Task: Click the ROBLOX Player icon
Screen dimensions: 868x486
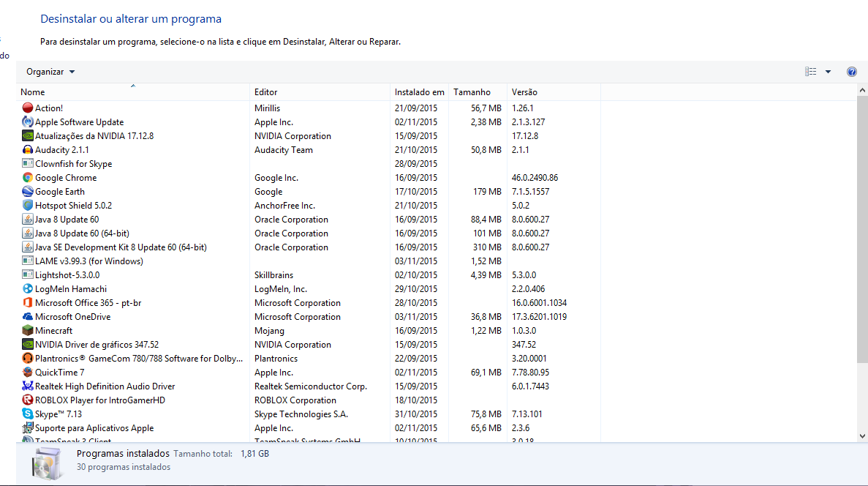Action: pos(27,400)
